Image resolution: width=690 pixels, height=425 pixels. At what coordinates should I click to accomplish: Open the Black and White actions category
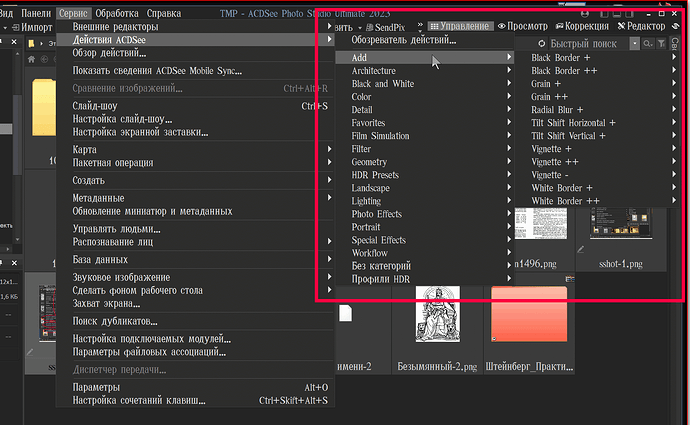coord(425,84)
